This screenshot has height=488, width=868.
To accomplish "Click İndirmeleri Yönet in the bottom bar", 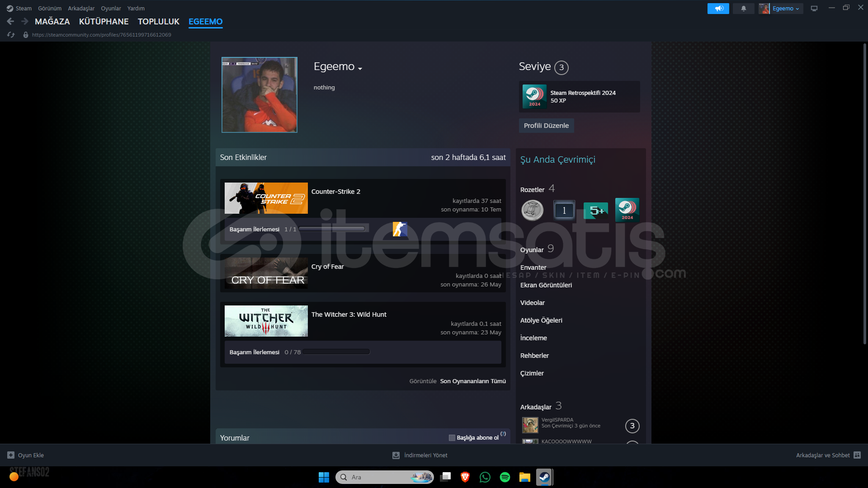I will [426, 455].
